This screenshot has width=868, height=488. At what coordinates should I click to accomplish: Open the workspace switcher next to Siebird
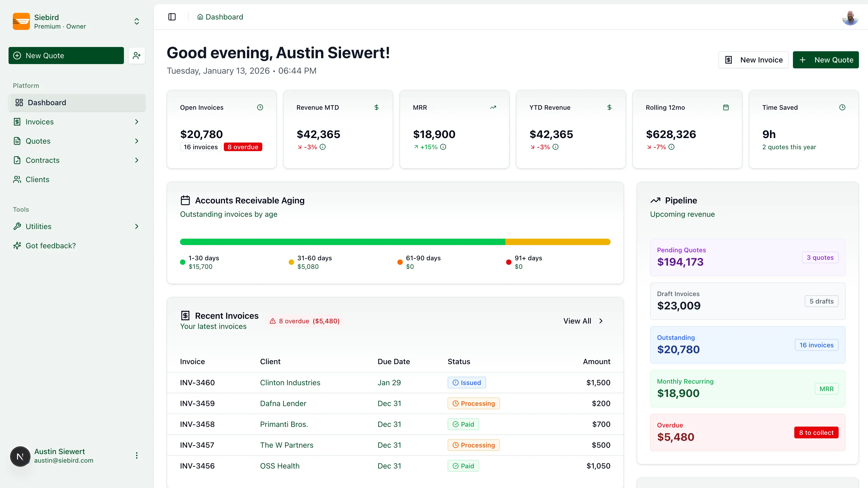pyautogui.click(x=136, y=21)
